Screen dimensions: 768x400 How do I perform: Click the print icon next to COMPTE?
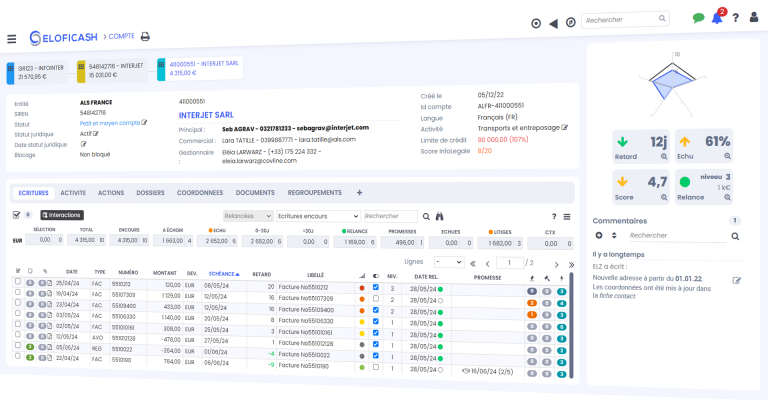[145, 37]
